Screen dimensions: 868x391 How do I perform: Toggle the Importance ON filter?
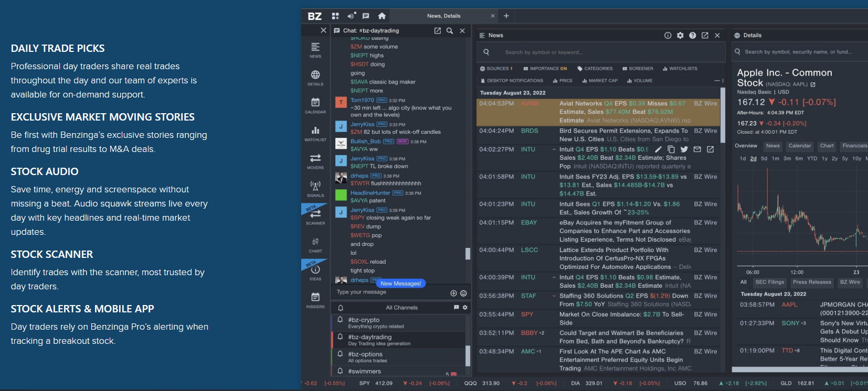pos(545,69)
